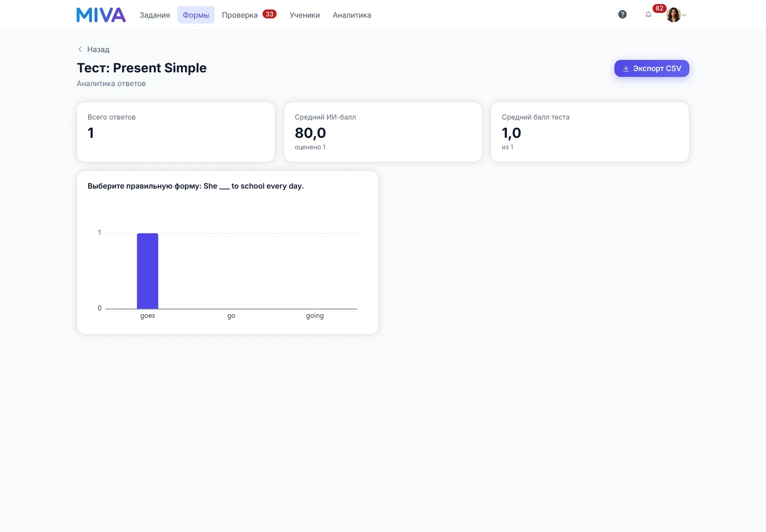This screenshot has width=766, height=532.
Task: Open the Аналитика tab
Action: click(x=352, y=15)
